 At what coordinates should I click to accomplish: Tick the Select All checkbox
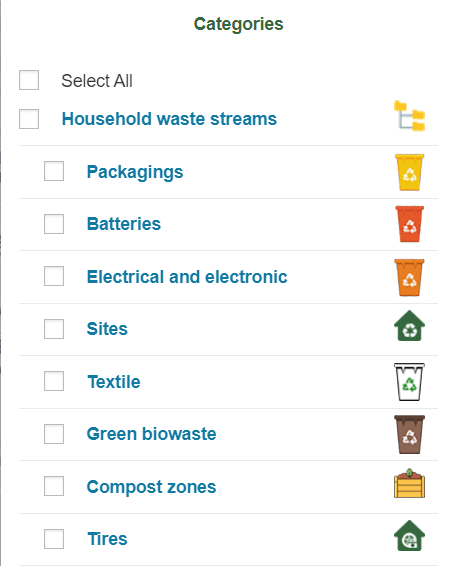29,80
